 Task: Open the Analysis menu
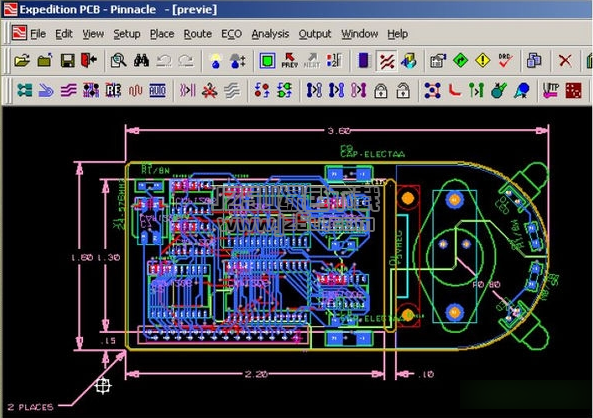(x=270, y=34)
